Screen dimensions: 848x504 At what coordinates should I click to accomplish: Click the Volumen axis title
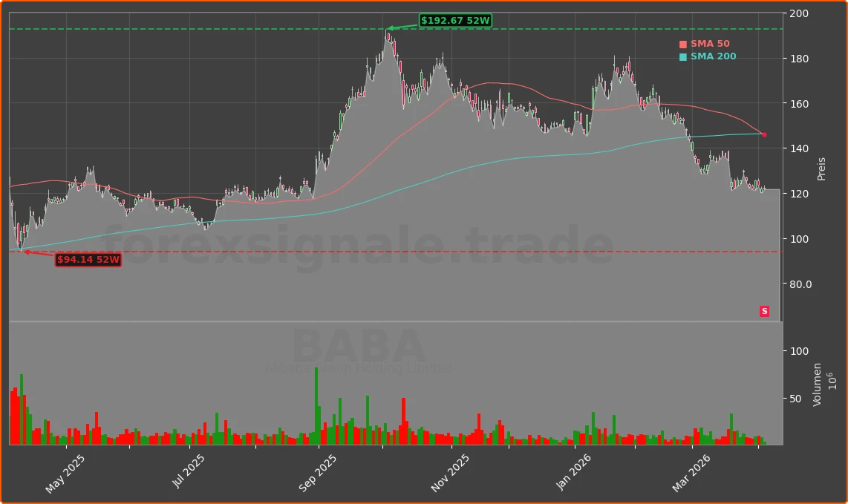point(817,384)
